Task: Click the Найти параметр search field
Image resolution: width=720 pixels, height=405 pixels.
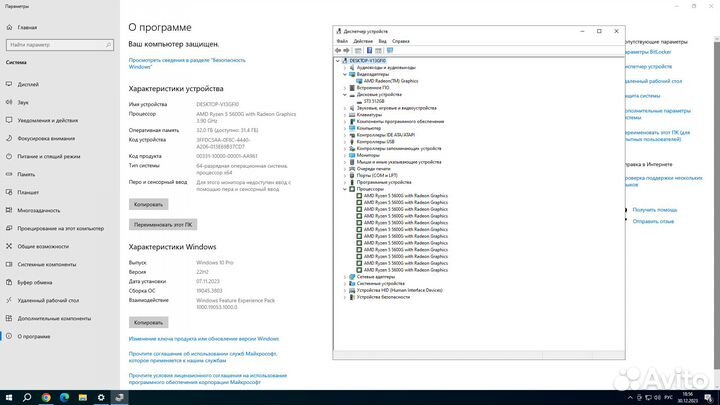Action: 60,45
